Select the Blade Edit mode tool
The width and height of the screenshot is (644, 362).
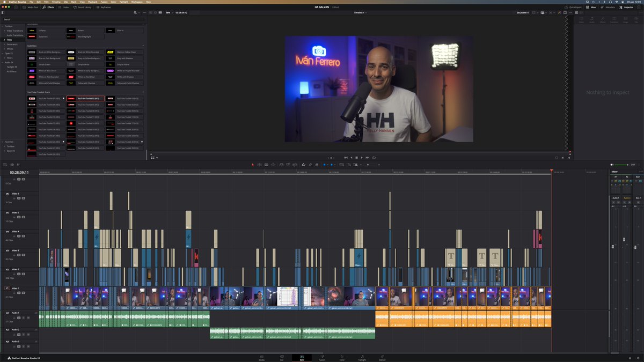(x=273, y=165)
